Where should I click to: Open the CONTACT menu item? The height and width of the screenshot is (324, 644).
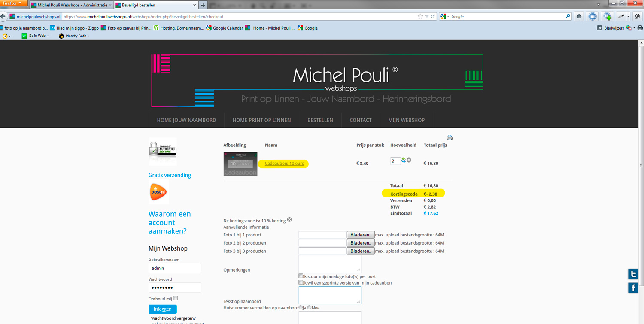[361, 120]
